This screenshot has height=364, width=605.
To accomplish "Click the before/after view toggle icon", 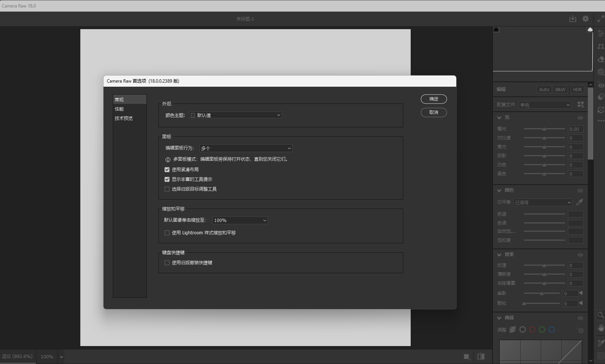I will click(481, 357).
